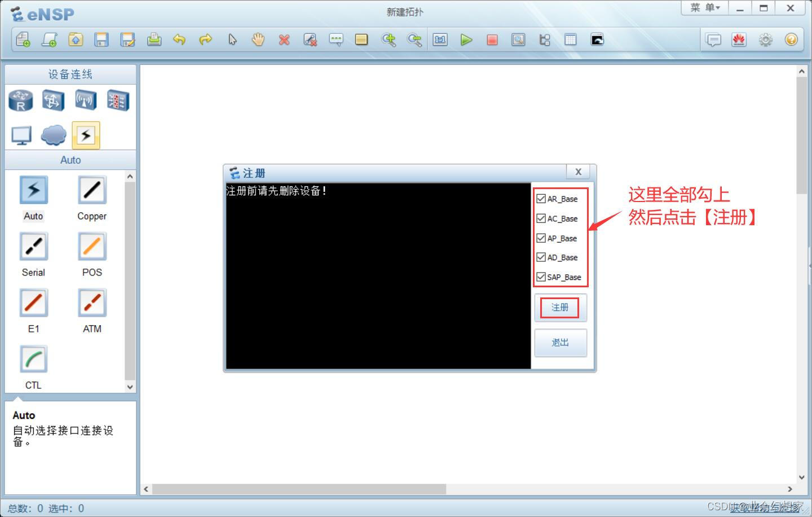812x517 pixels.
Task: Stop devices with the red square icon
Action: [x=492, y=40]
